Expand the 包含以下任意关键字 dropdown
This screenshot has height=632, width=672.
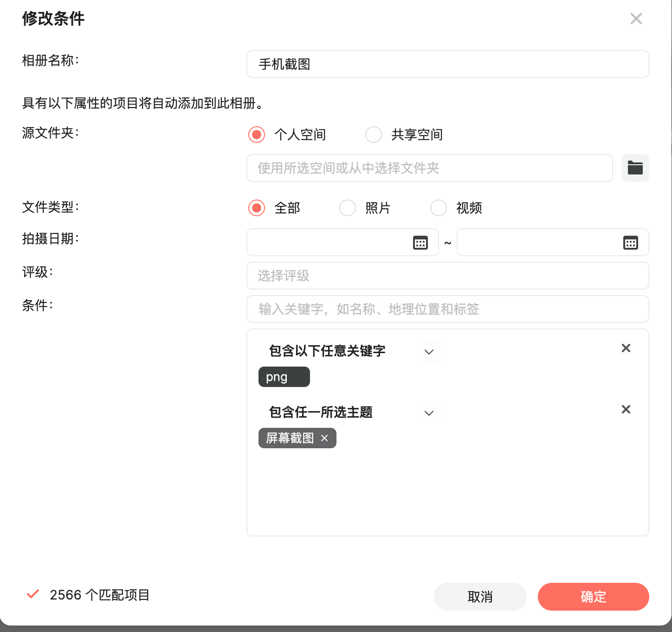pyautogui.click(x=429, y=352)
